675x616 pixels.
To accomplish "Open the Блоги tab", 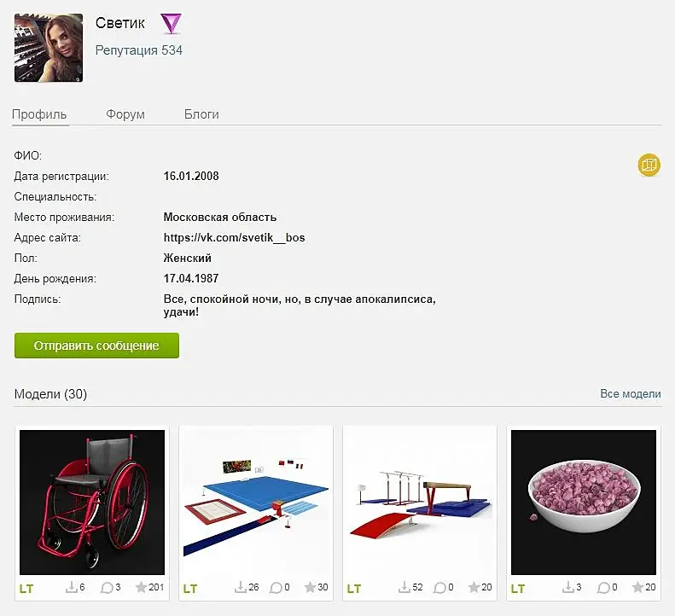I will (x=201, y=114).
